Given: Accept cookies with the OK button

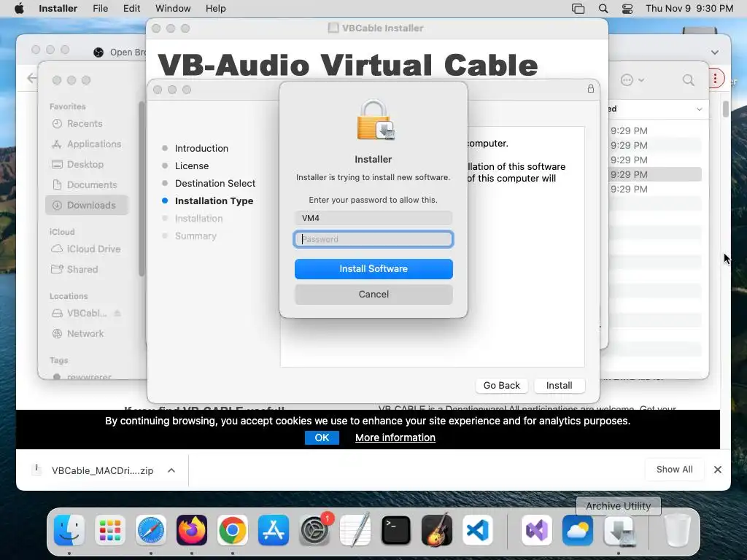Looking at the screenshot, I should [x=322, y=437].
